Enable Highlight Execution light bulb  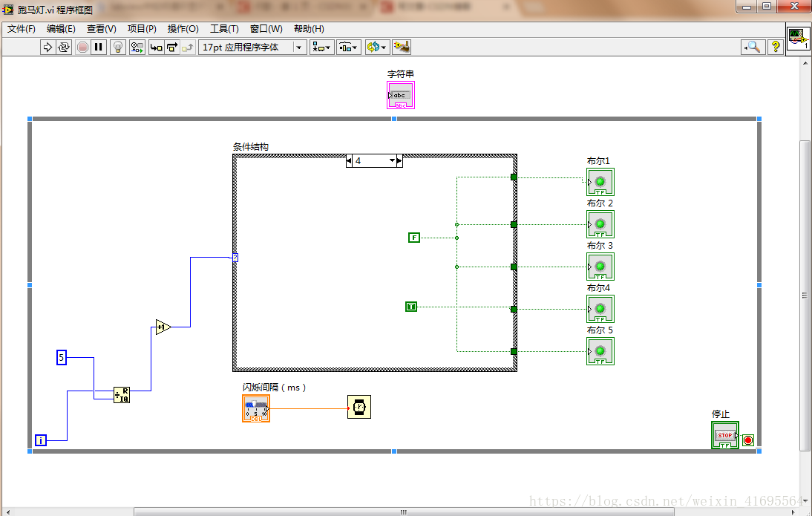point(117,47)
